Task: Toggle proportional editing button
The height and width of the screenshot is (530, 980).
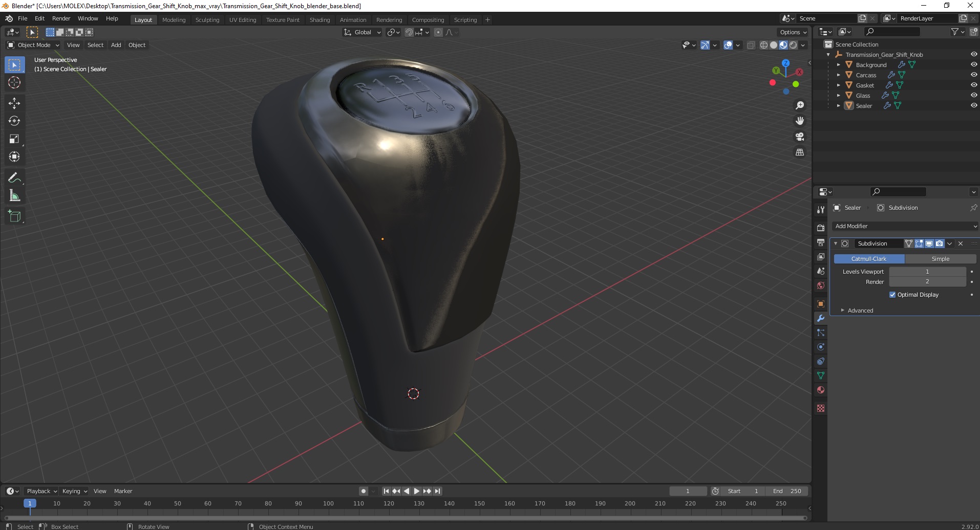Action: point(438,32)
